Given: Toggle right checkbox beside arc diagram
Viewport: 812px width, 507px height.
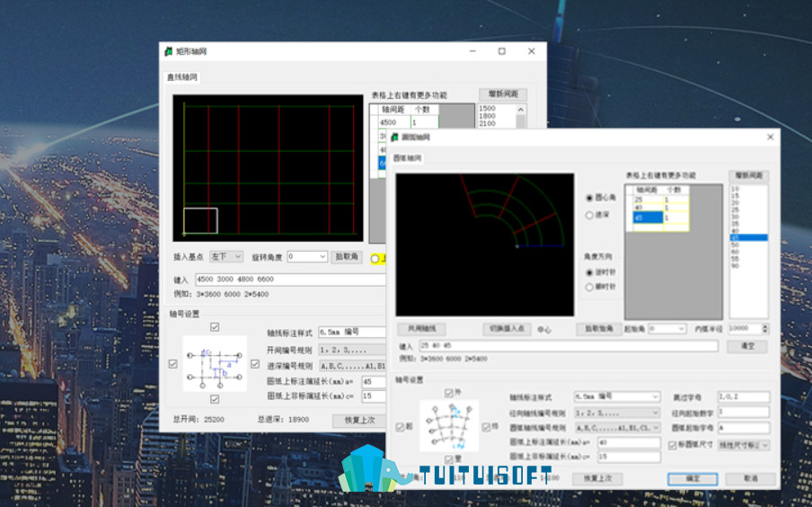Looking at the screenshot, I should [486, 427].
